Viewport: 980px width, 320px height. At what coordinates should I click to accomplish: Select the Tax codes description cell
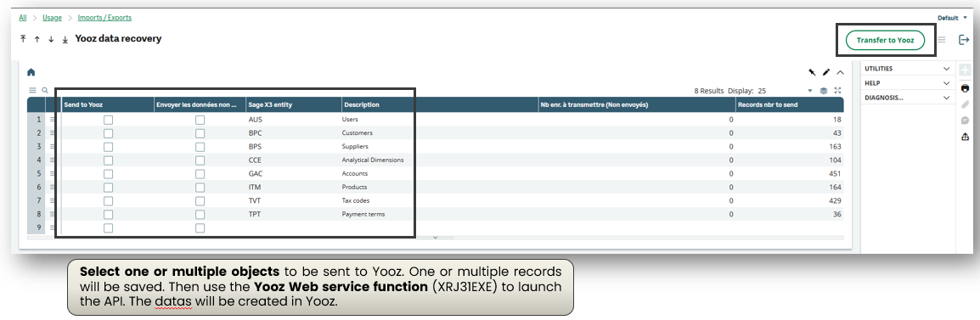coord(440,201)
